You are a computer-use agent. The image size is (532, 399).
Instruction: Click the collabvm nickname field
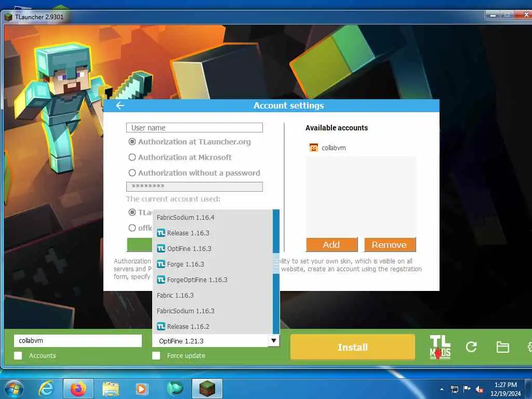point(78,341)
